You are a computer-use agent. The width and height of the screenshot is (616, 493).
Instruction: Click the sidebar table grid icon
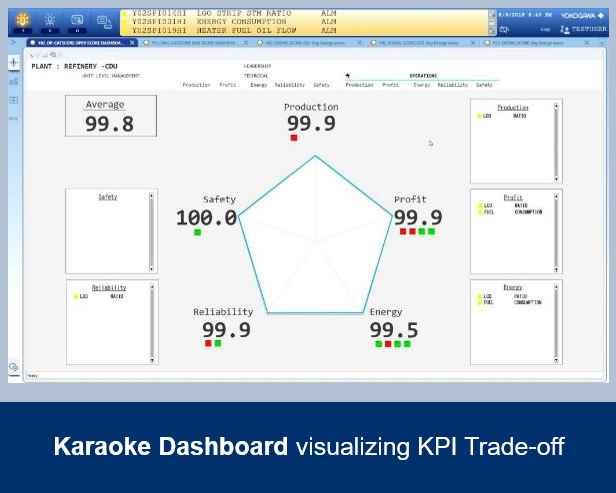click(x=14, y=100)
